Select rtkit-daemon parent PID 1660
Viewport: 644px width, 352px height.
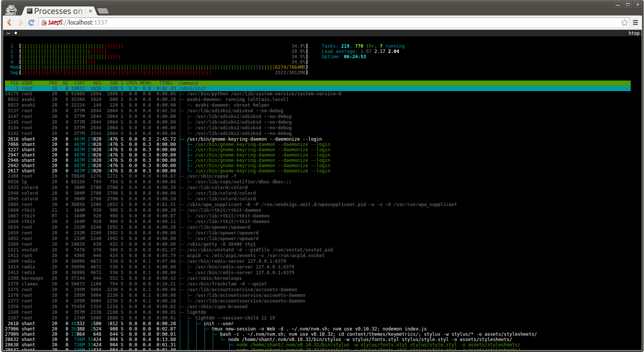click(x=318, y=210)
